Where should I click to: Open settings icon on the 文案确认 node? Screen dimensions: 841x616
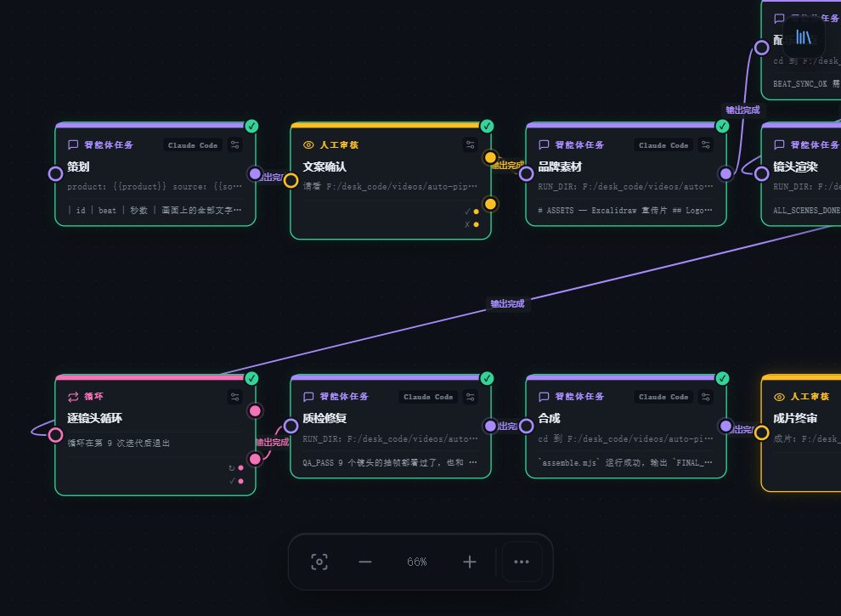click(x=471, y=145)
